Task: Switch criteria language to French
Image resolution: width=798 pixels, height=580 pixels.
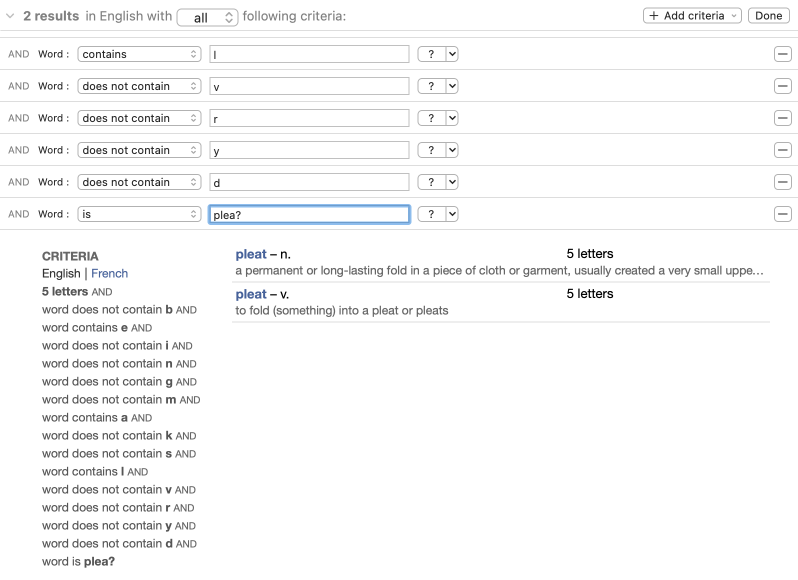Action: [x=110, y=273]
